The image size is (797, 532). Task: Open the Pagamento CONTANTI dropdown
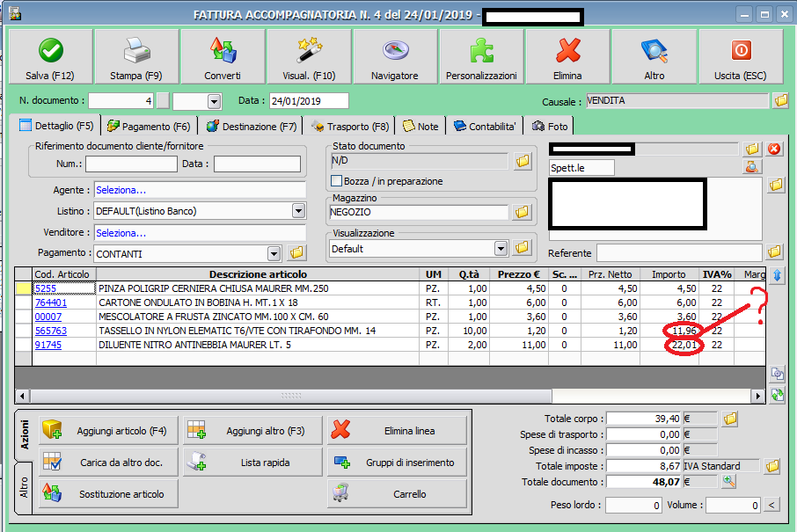(274, 253)
